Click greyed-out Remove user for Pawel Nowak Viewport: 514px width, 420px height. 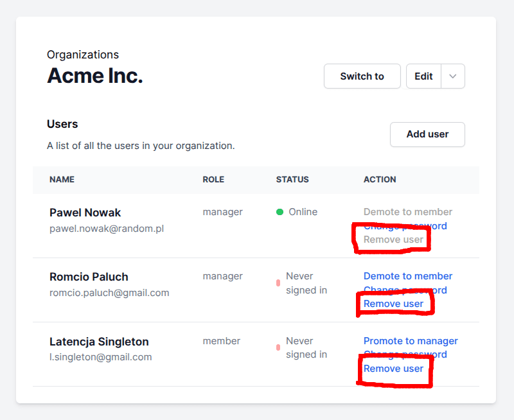pos(393,240)
